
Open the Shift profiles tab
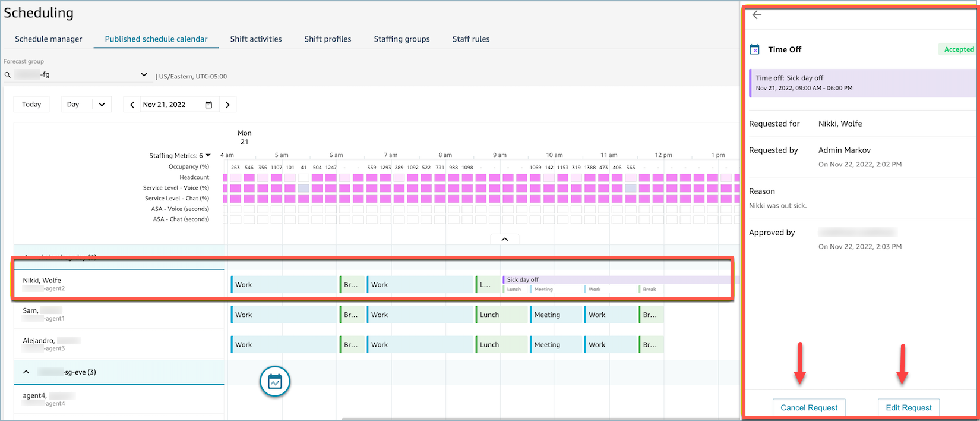coord(327,39)
